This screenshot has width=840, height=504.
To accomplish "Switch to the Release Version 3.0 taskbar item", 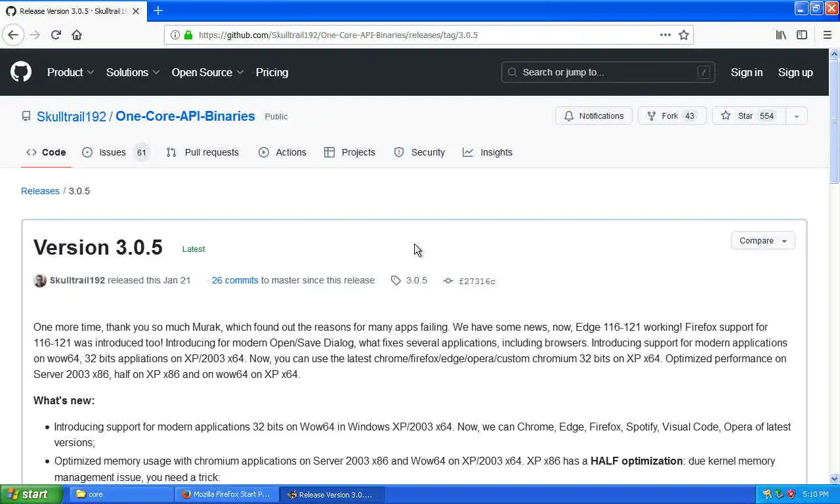I will (331, 494).
